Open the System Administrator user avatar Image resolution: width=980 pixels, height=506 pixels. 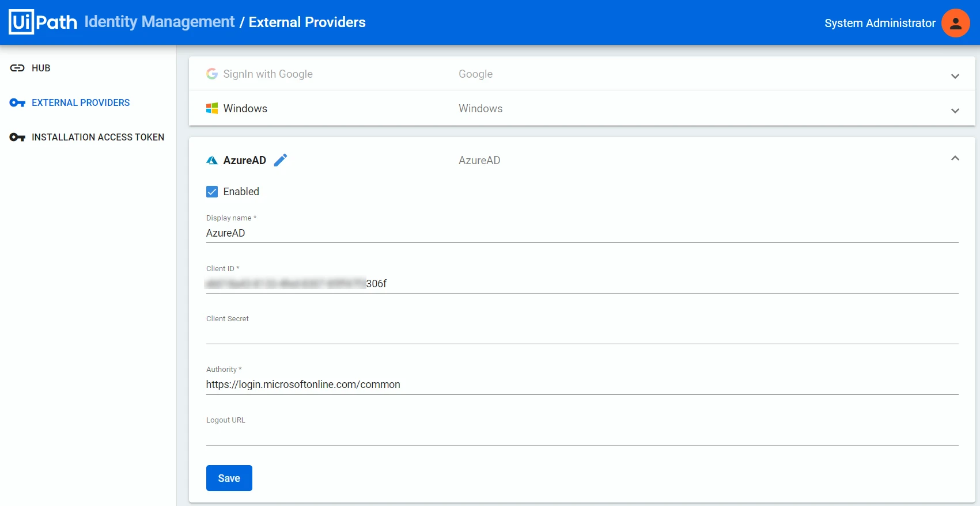click(x=956, y=23)
